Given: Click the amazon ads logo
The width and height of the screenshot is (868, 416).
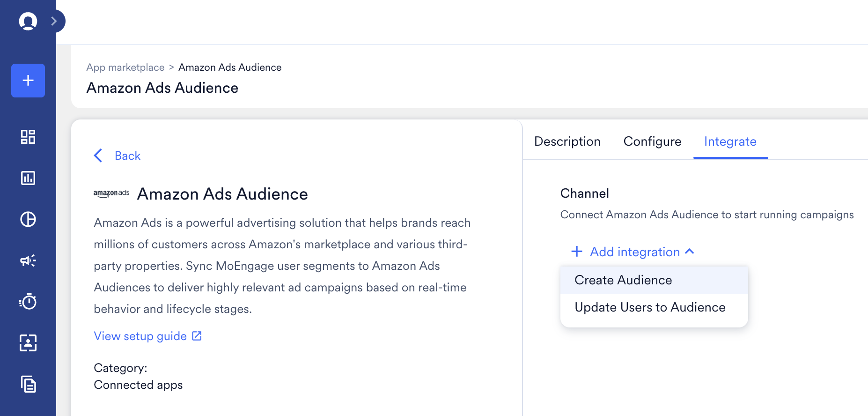Looking at the screenshot, I should [111, 193].
